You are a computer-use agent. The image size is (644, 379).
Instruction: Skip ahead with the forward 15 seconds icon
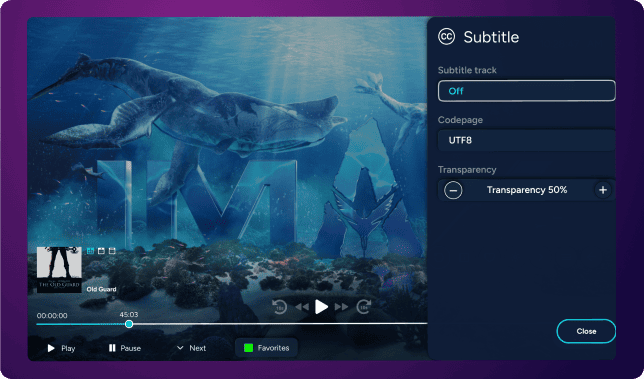pyautogui.click(x=363, y=307)
